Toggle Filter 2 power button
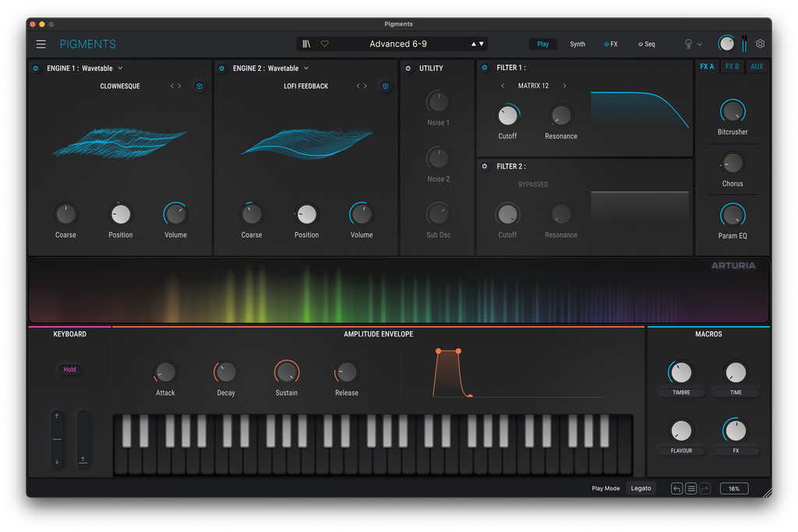798x532 pixels. 485,167
